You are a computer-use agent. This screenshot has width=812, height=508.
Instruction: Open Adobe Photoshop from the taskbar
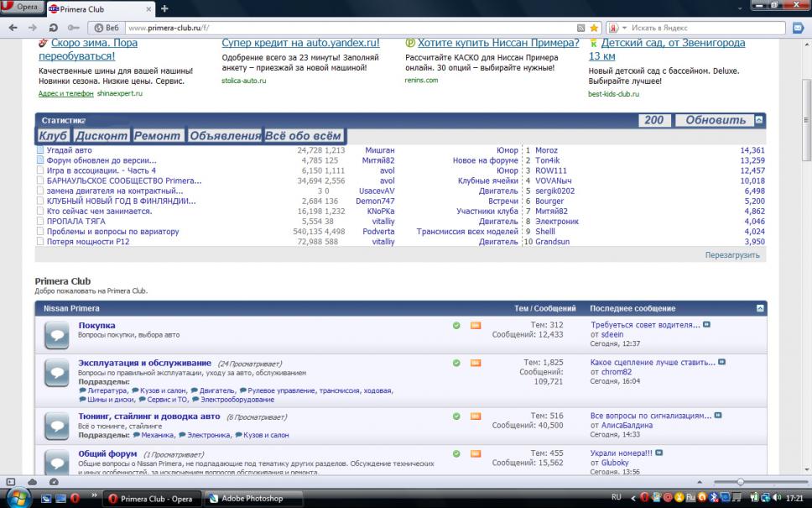pyautogui.click(x=252, y=499)
